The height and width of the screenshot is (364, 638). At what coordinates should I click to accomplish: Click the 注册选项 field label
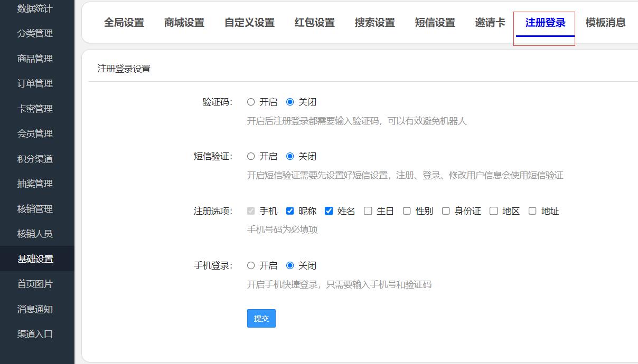coord(213,211)
